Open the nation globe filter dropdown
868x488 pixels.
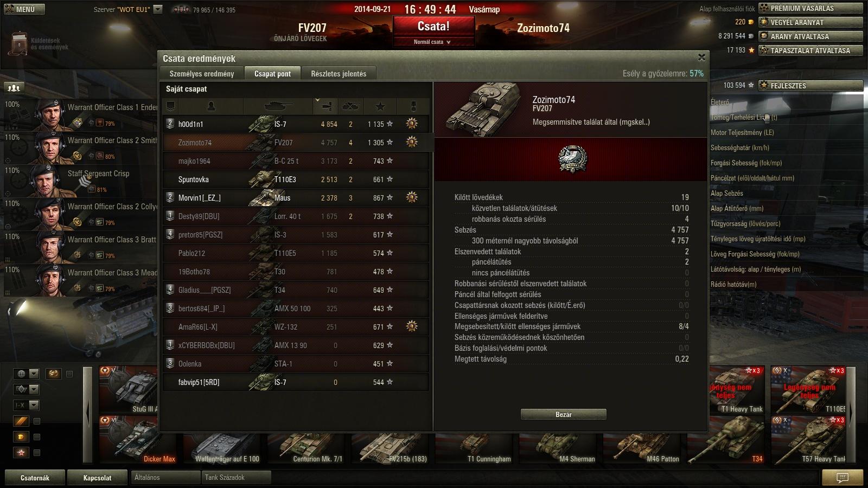(27, 374)
